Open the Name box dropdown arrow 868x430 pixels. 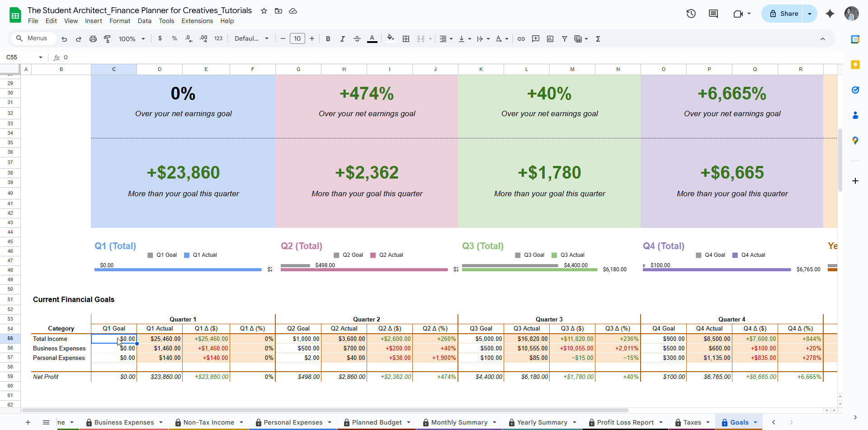click(x=41, y=57)
